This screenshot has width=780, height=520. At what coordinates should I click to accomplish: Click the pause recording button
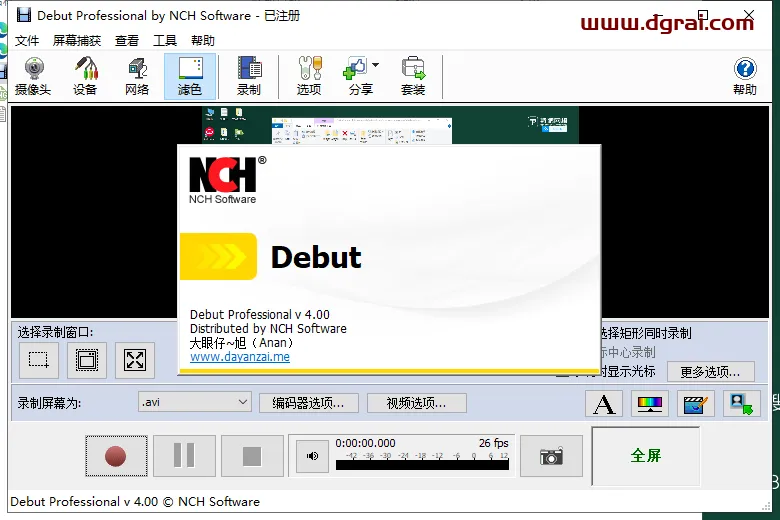pyautogui.click(x=184, y=456)
